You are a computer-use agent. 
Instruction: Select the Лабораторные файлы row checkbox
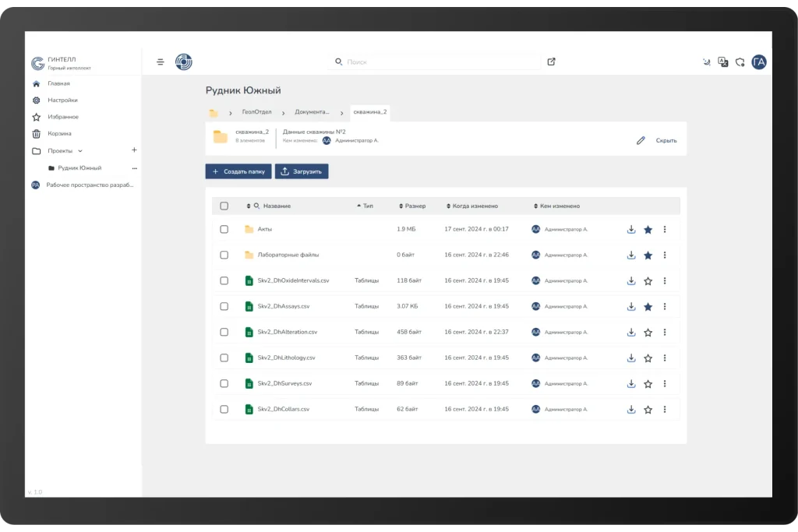pyautogui.click(x=224, y=255)
